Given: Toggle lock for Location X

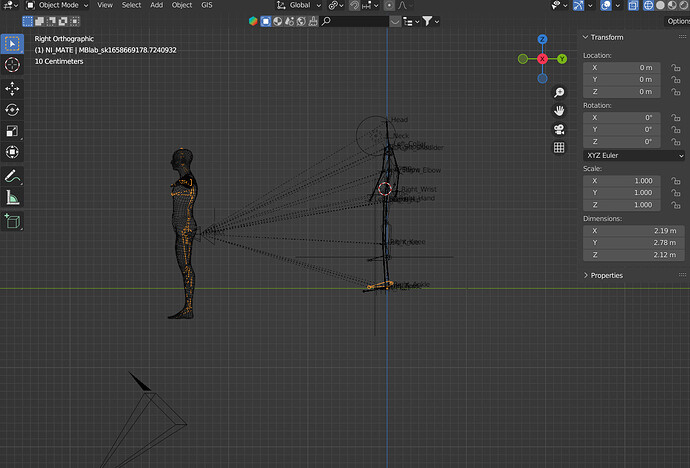Looking at the screenshot, I should 675,68.
